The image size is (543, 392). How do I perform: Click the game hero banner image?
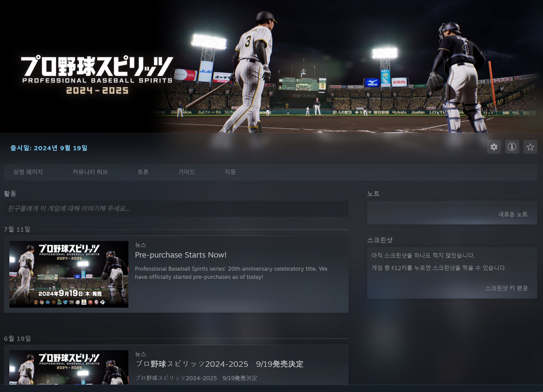tap(271, 66)
